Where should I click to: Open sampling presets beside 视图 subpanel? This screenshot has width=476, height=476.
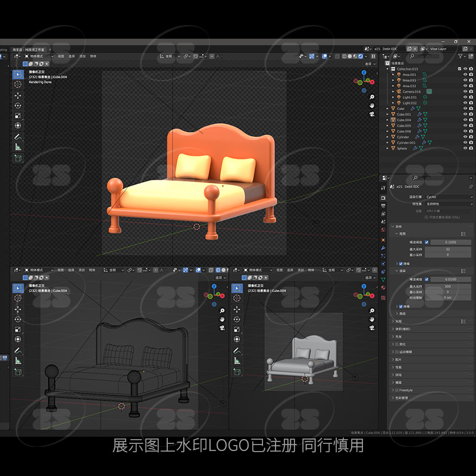coord(464,234)
